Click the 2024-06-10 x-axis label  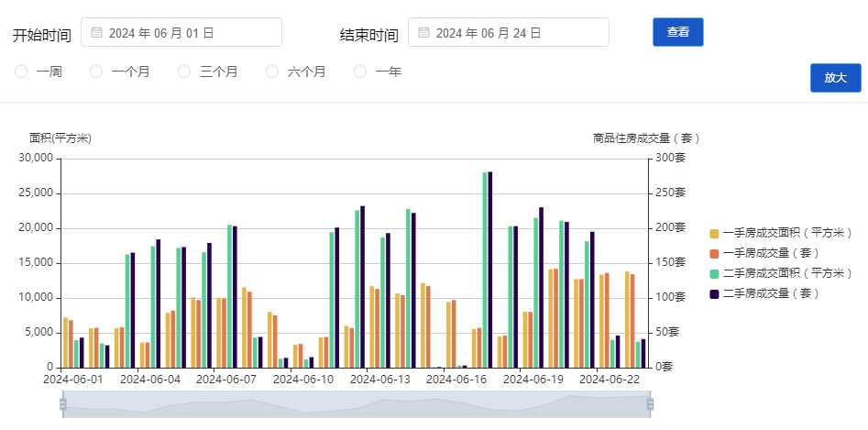point(303,380)
